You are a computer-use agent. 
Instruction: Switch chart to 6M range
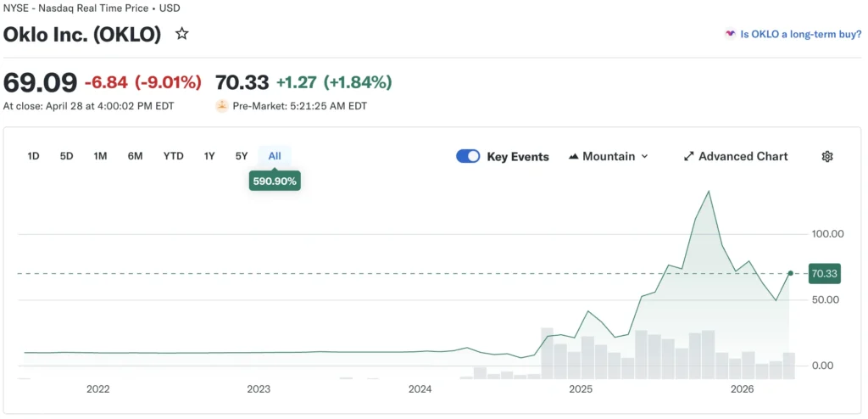tap(135, 156)
